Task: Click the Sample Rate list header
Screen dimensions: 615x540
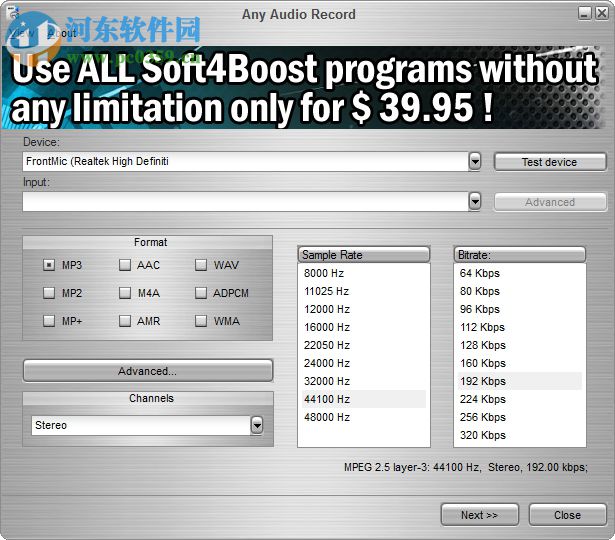Action: [x=364, y=255]
